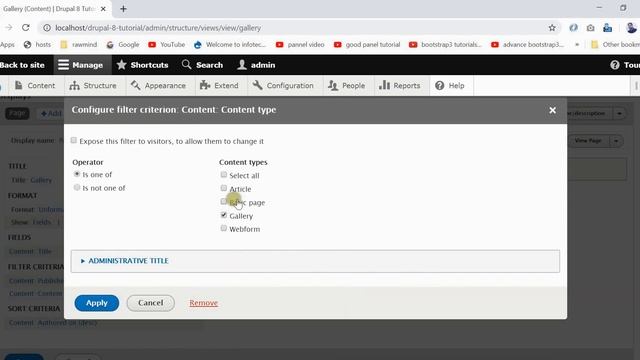Open the admin toolbar Search
The width and height of the screenshot is (640, 360).
[202, 65]
